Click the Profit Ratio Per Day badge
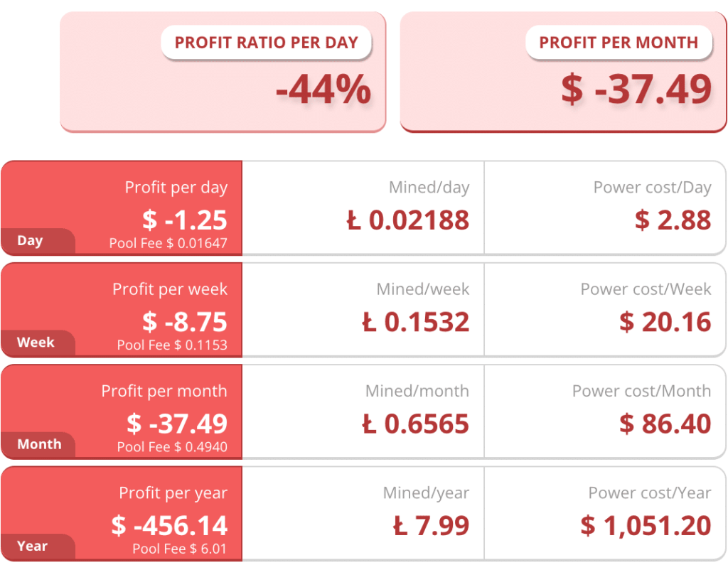The width and height of the screenshot is (728, 565). click(x=266, y=43)
